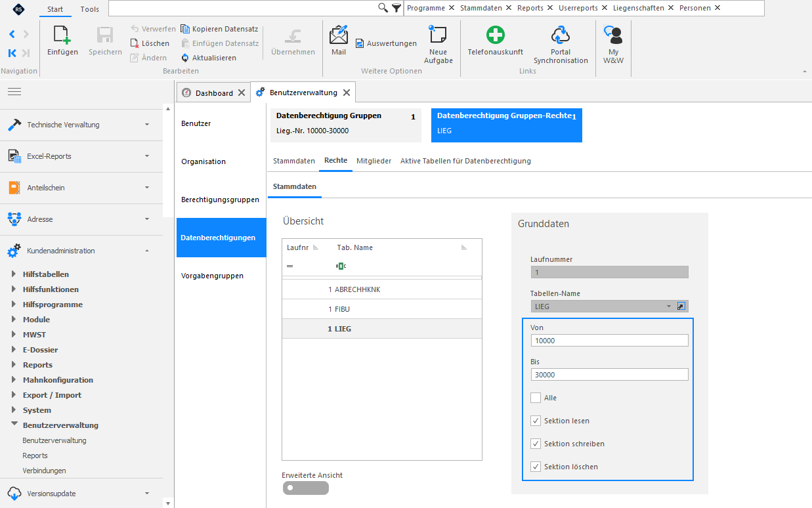Switch to the Dashboard tab
The width and height of the screenshot is (812, 508).
[x=214, y=93]
